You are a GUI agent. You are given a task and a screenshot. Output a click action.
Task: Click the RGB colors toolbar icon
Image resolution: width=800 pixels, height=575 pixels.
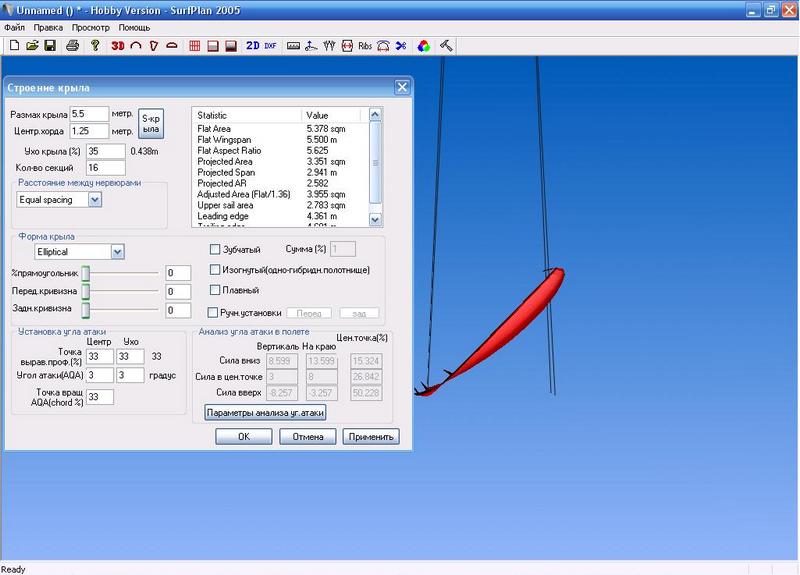(424, 45)
